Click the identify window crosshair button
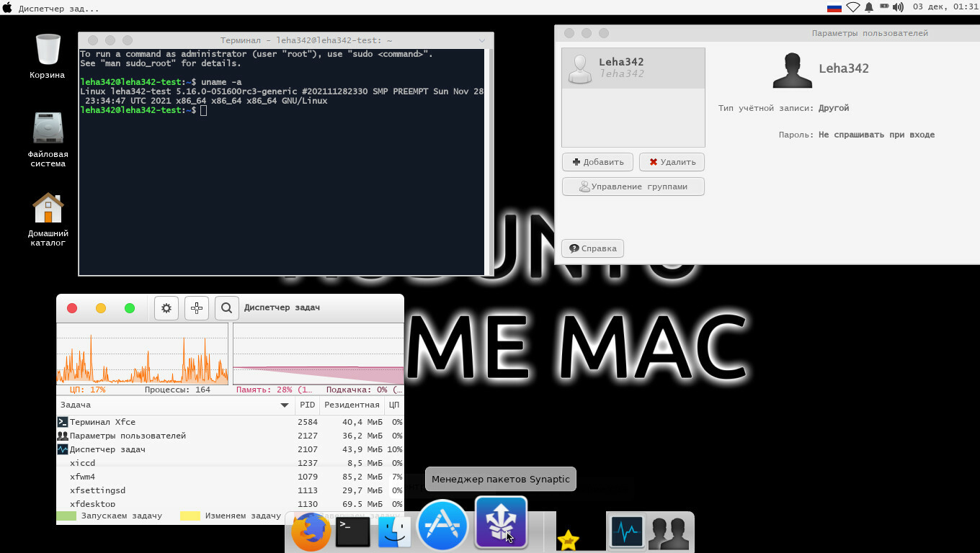This screenshot has height=553, width=980. [197, 308]
